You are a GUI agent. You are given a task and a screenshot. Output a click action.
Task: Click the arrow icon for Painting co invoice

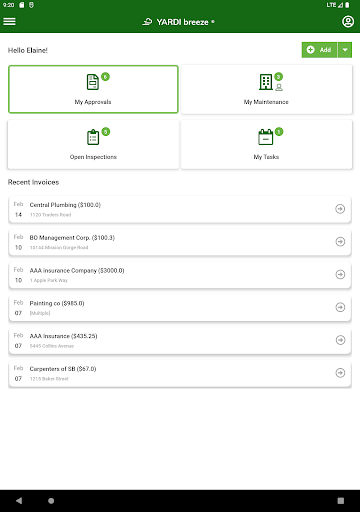(x=340, y=307)
